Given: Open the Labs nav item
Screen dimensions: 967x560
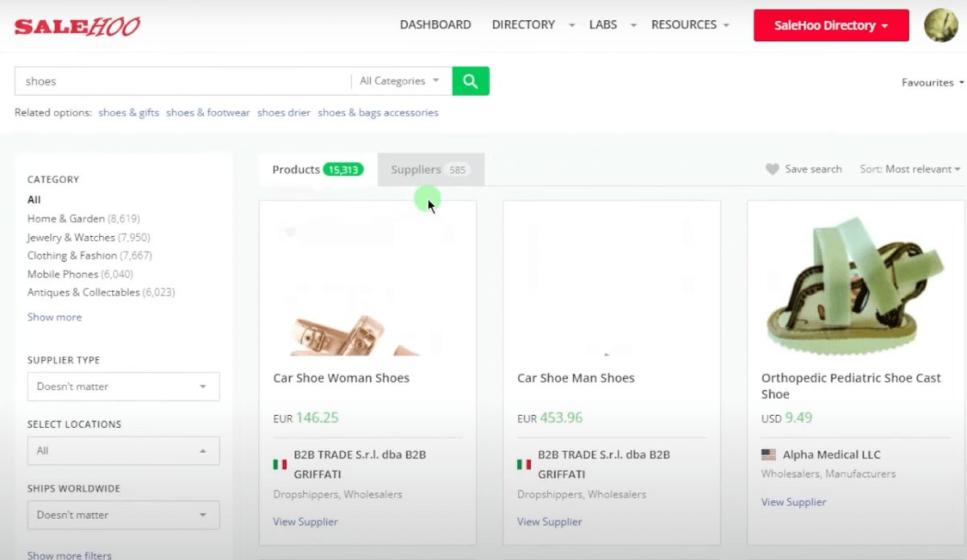Looking at the screenshot, I should point(603,25).
